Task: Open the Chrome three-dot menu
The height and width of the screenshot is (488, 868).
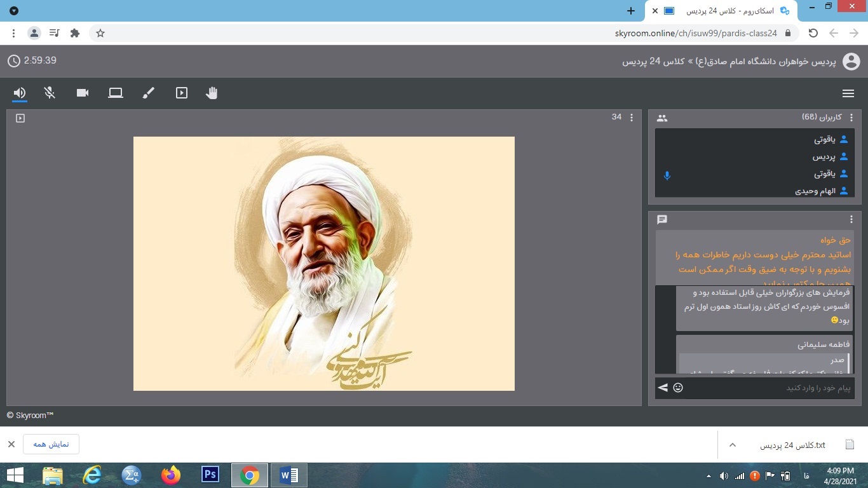Action: [14, 33]
